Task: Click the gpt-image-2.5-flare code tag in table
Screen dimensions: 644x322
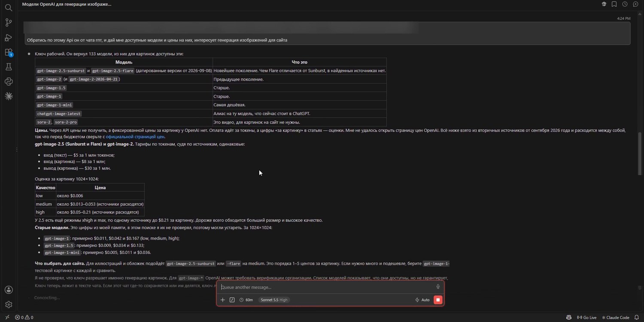Action: click(112, 70)
